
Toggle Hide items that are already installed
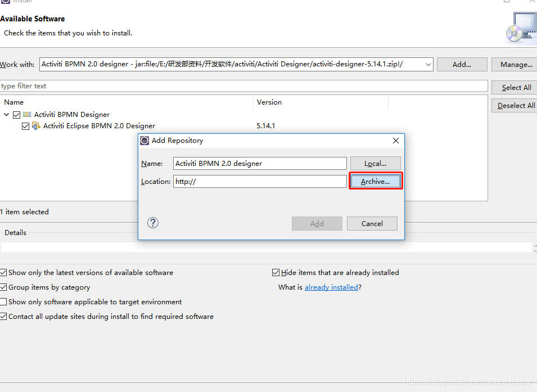pyautogui.click(x=276, y=272)
